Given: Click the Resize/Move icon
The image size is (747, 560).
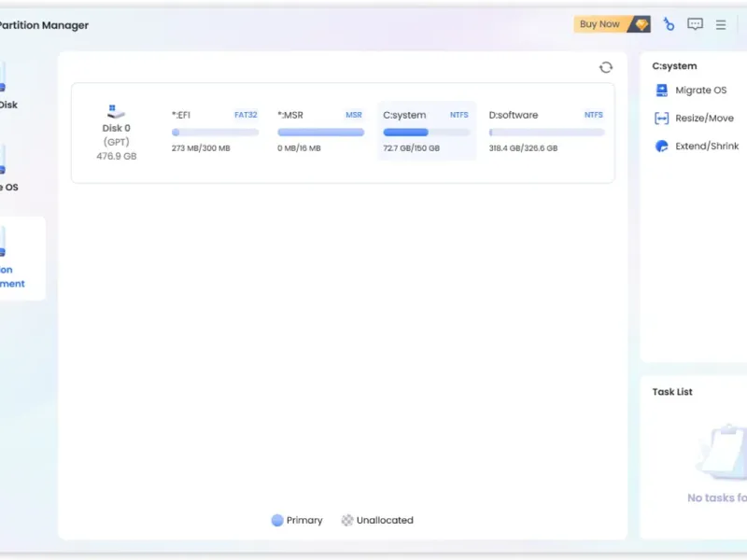Looking at the screenshot, I should coord(662,119).
